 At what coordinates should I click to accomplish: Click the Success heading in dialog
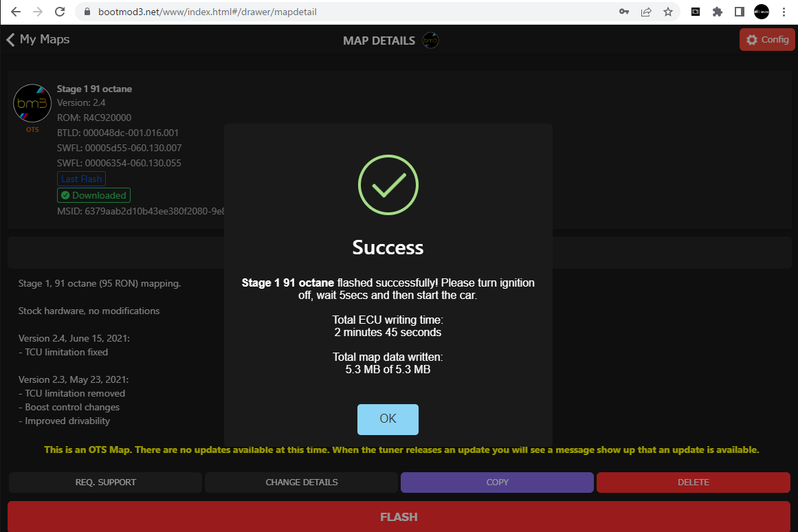[388, 247]
